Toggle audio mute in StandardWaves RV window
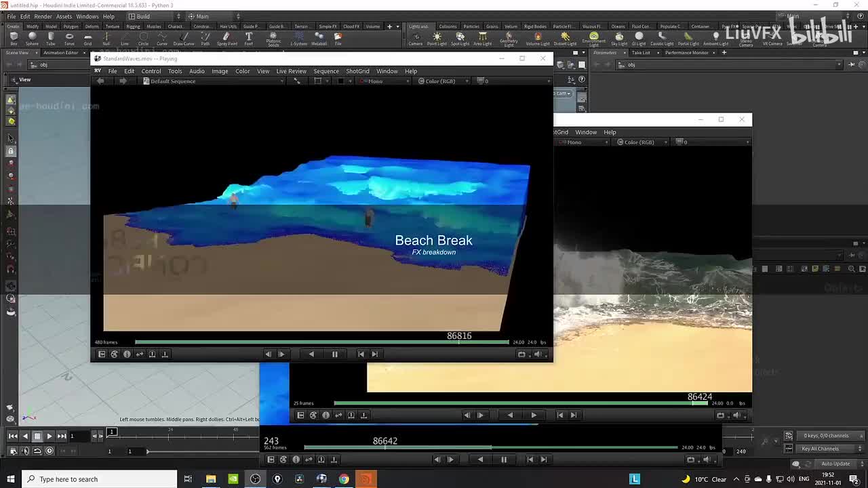The height and width of the screenshot is (488, 868). click(x=538, y=354)
